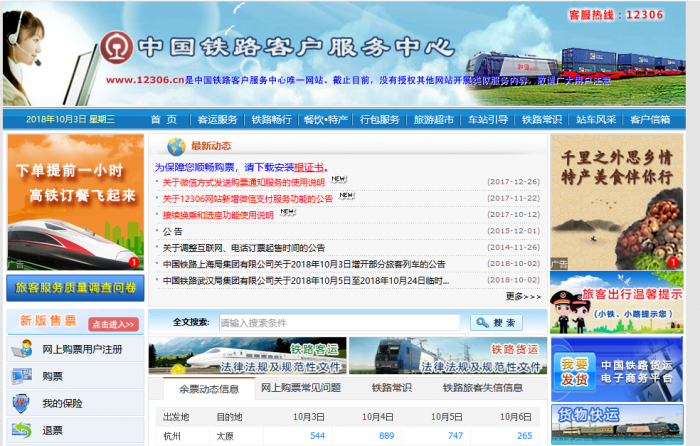The image size is (700, 446).
Task: Open 首页 in the navigation bar
Action: (164, 120)
